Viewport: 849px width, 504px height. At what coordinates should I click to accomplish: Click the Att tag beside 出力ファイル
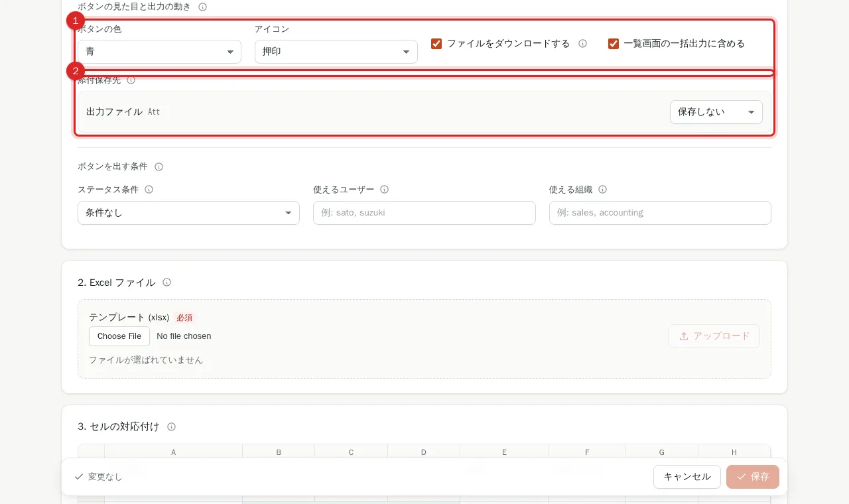pyautogui.click(x=154, y=112)
